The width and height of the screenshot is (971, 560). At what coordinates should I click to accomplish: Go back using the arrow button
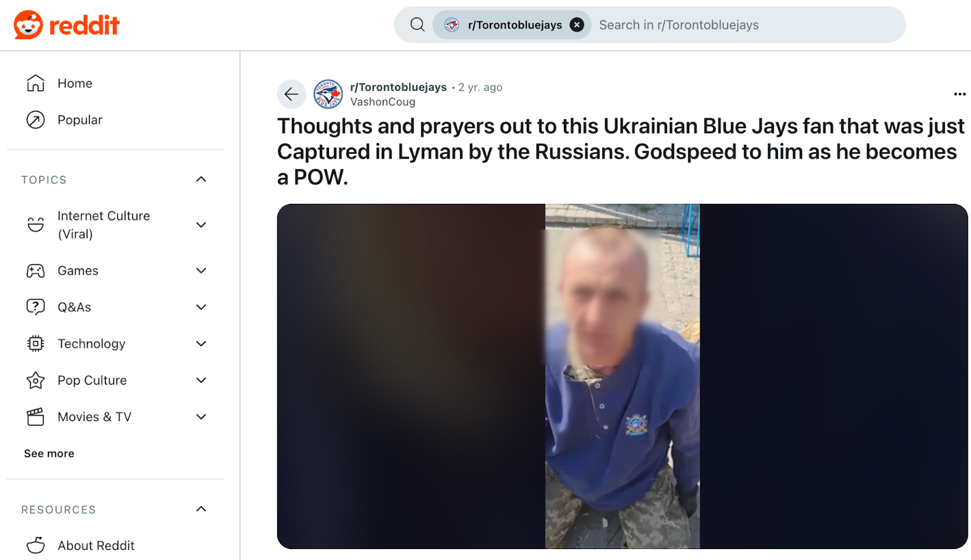[x=291, y=94]
